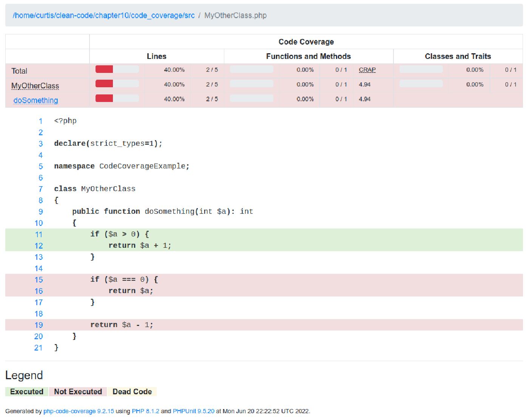Click the MyOtherClass row 4.94 CRAP value
The image size is (526, 420).
(365, 85)
